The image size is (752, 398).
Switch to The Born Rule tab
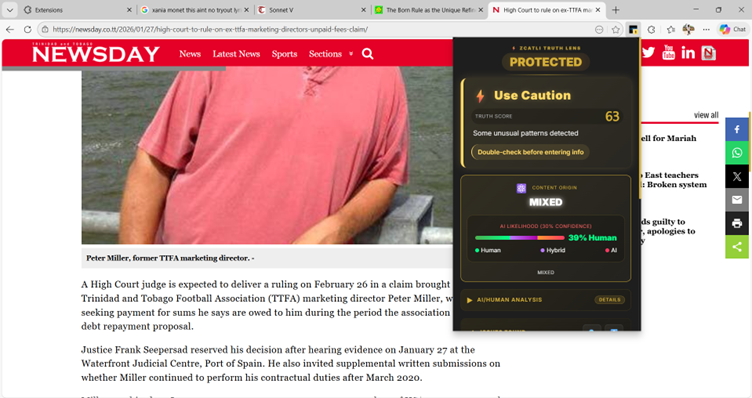pos(429,10)
